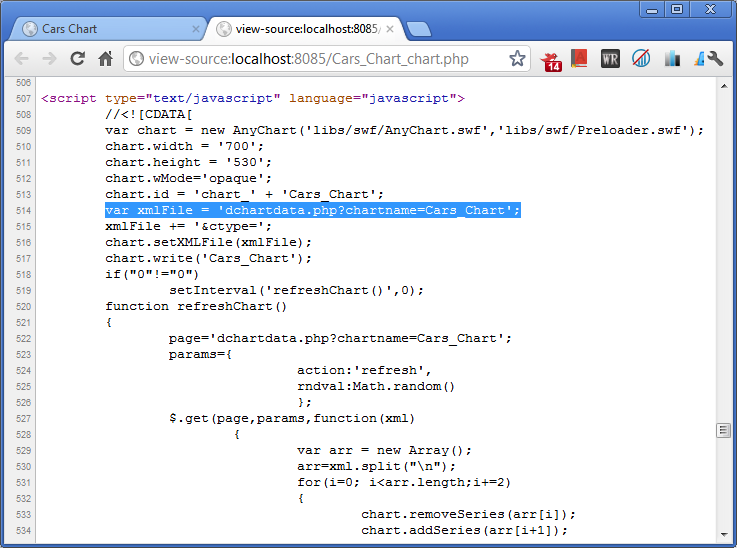Open the red PDF book extension
The height and width of the screenshot is (548, 737).
click(x=579, y=59)
